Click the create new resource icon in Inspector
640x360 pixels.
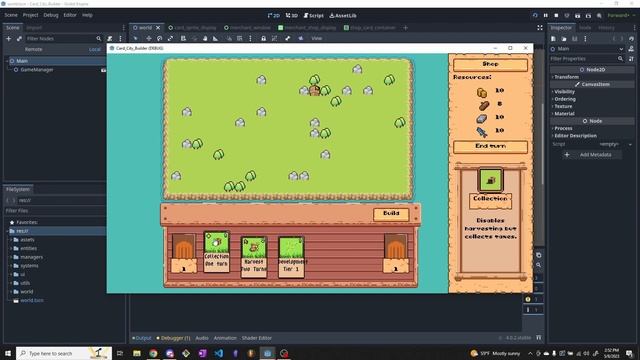(x=553, y=39)
